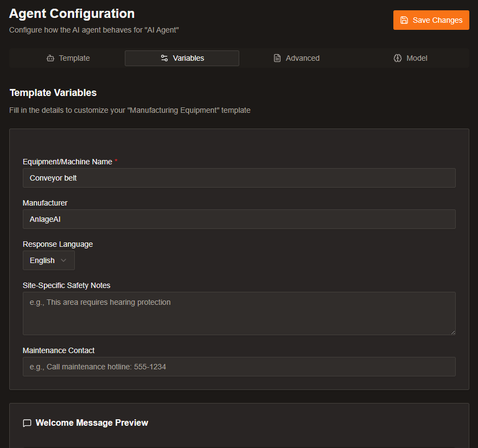This screenshot has height=448, width=478.
Task: Click into the Manufacturer field containing AnlageAI
Action: pos(239,219)
